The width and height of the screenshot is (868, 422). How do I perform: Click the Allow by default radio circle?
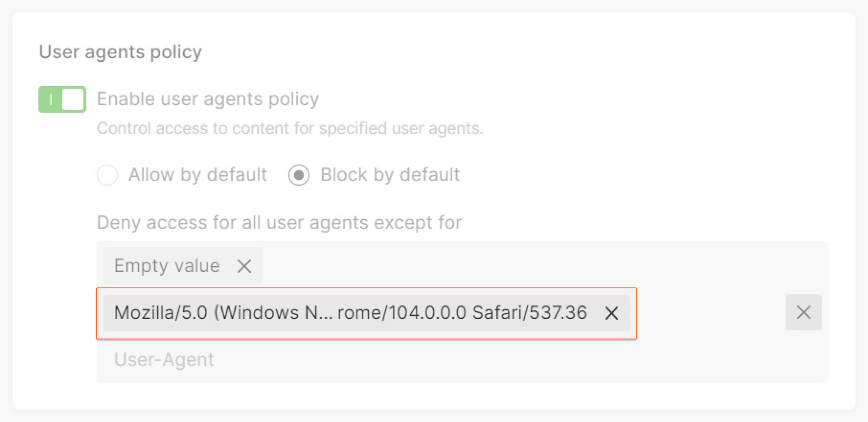(107, 175)
